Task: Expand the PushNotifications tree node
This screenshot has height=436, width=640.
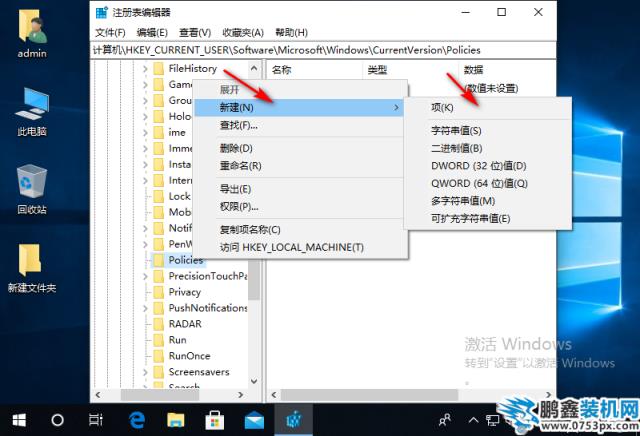Action: pos(145,308)
